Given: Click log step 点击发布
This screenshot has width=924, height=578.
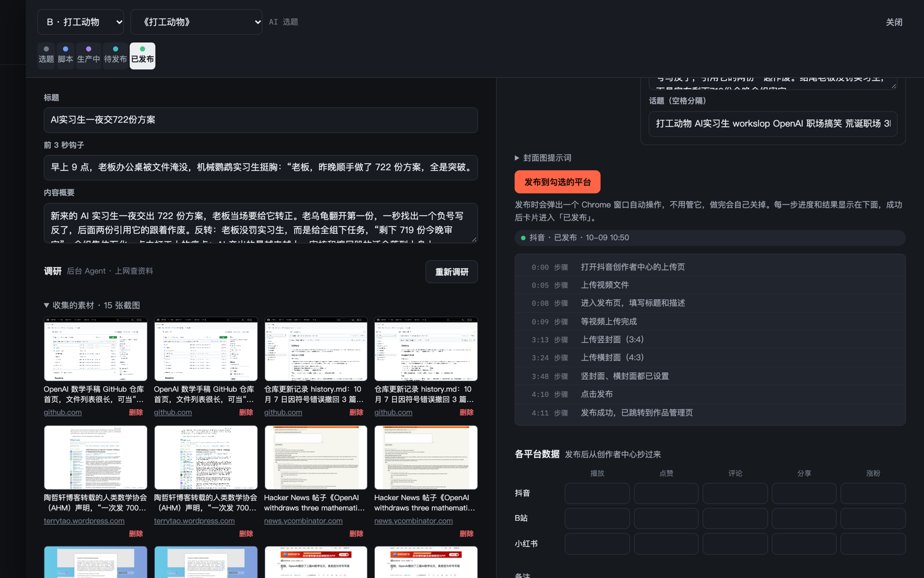Looking at the screenshot, I should point(710,394).
